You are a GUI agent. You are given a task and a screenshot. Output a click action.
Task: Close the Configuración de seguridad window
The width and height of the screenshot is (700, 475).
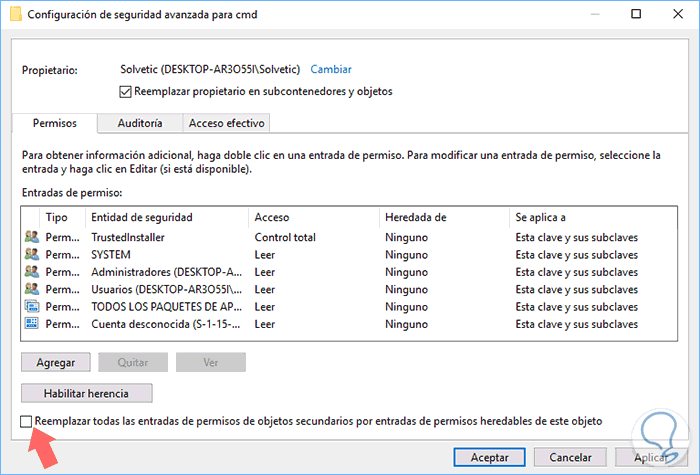coord(678,14)
